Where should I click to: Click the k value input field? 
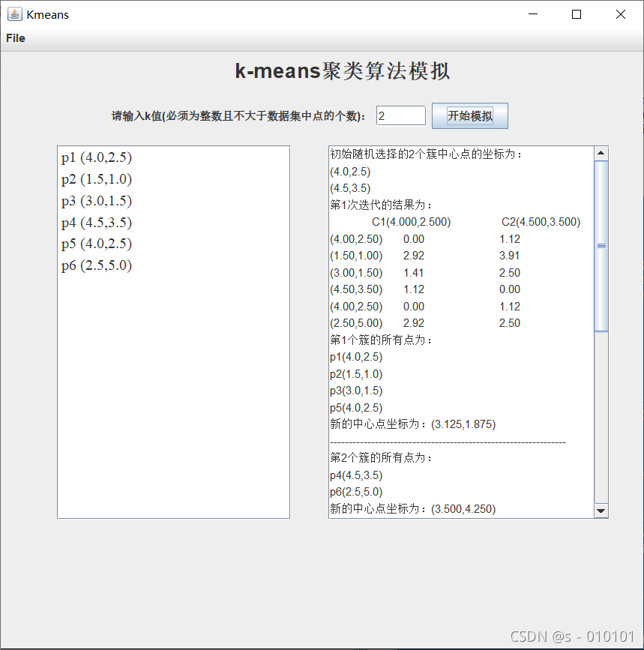coord(400,115)
